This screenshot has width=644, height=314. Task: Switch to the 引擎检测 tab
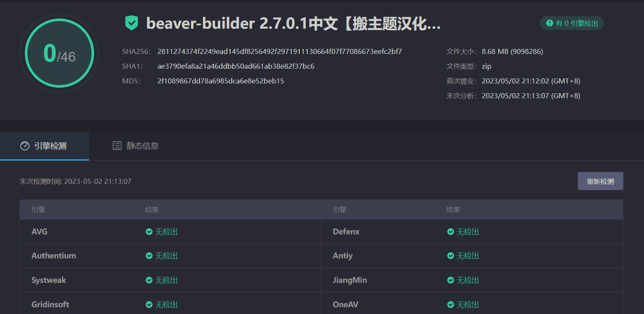click(44, 146)
